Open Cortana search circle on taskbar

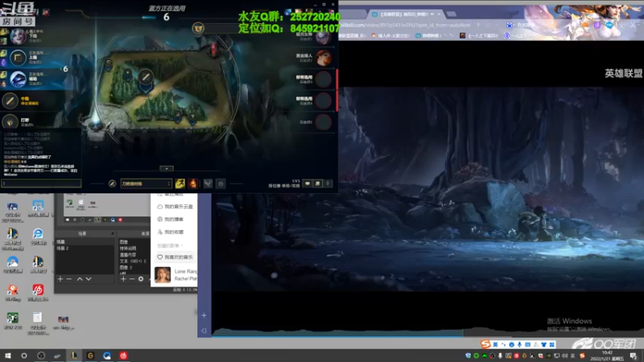coord(24,356)
